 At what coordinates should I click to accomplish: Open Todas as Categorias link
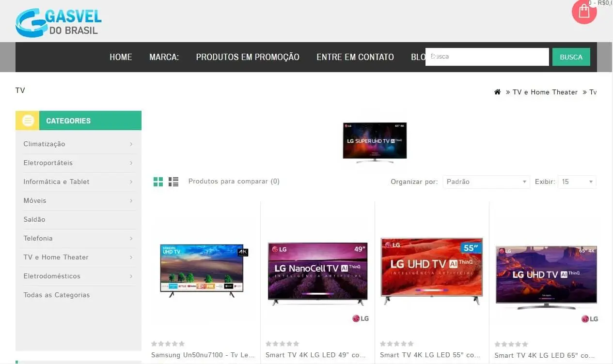(57, 295)
